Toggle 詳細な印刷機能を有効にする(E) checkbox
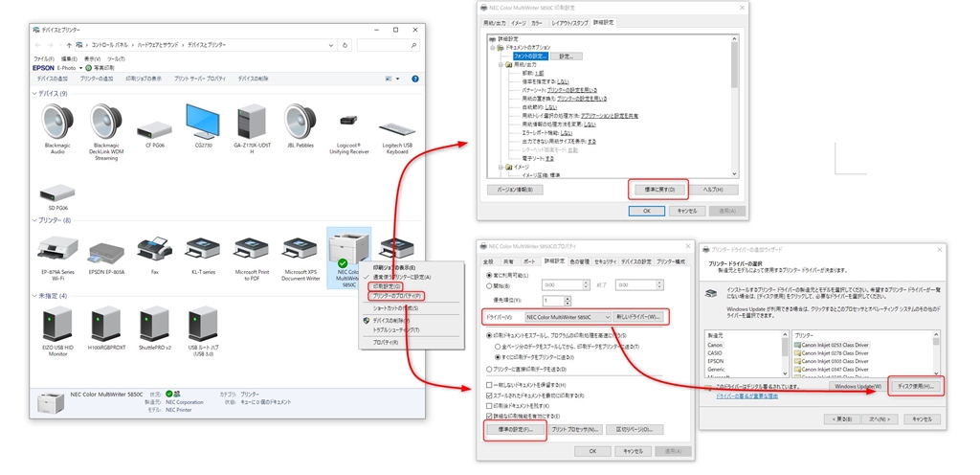The width and height of the screenshot is (980, 475). tap(489, 416)
